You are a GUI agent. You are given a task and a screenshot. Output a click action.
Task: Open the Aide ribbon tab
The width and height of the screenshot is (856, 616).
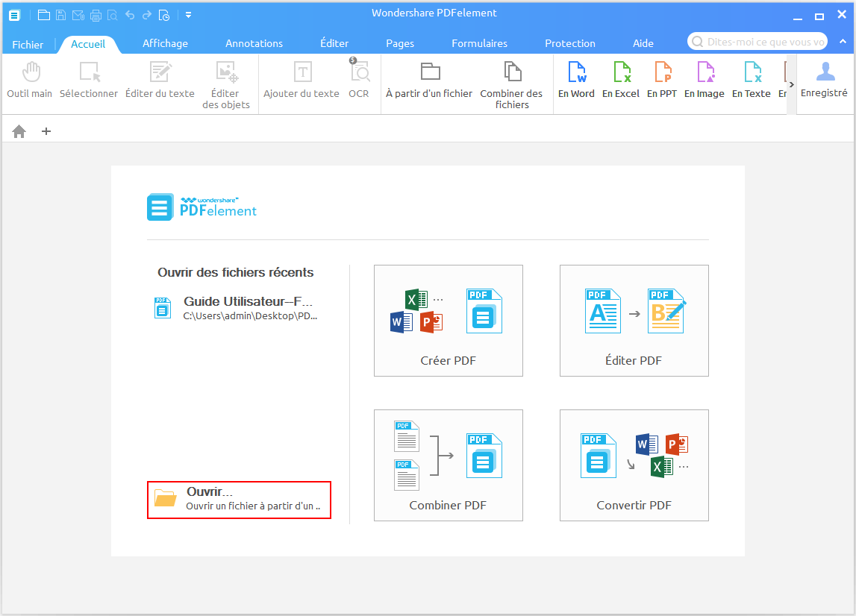click(643, 43)
